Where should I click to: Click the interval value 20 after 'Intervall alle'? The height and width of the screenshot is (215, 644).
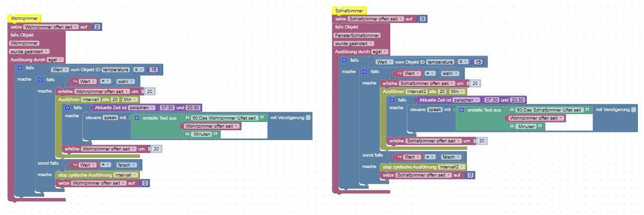tap(115, 100)
